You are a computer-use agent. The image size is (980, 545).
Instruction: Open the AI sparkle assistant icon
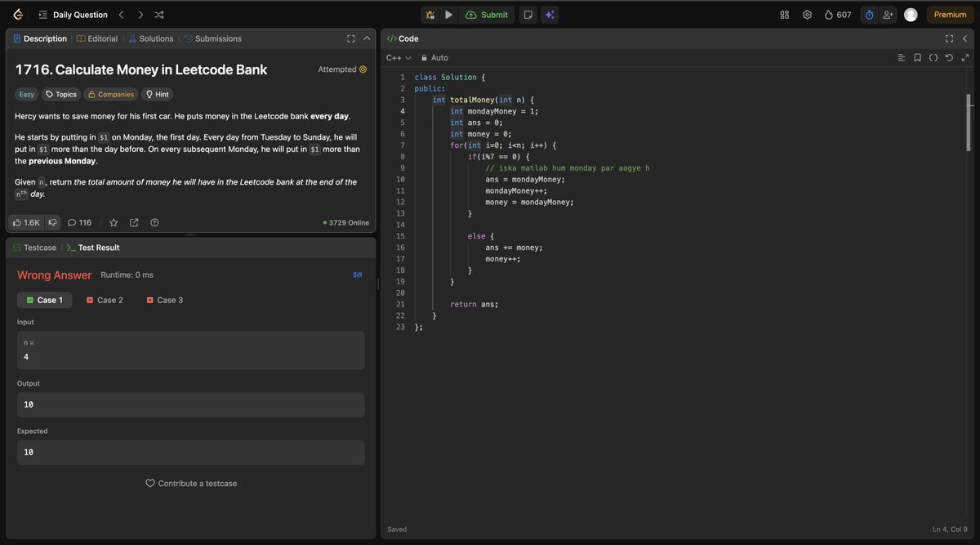click(550, 15)
